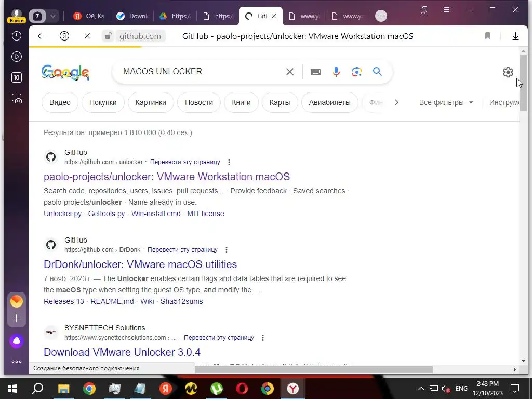Open the Unlocker.py sitelink

click(63, 214)
